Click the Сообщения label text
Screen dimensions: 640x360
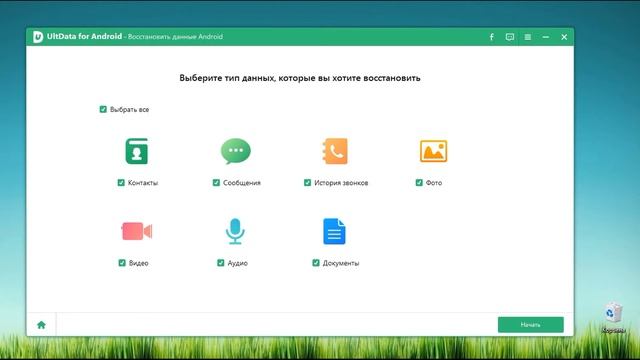pos(242,183)
